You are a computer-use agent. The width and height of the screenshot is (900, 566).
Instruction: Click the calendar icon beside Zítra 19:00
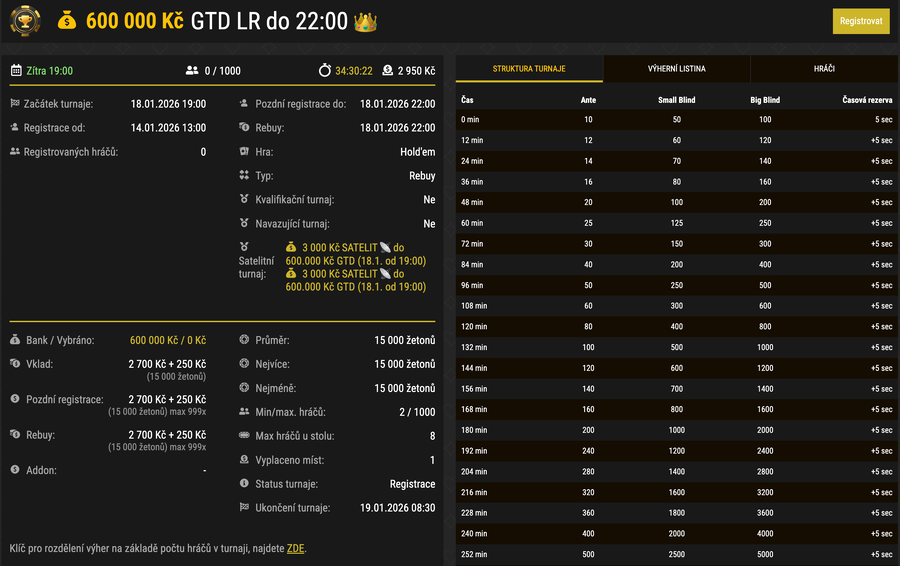16,71
